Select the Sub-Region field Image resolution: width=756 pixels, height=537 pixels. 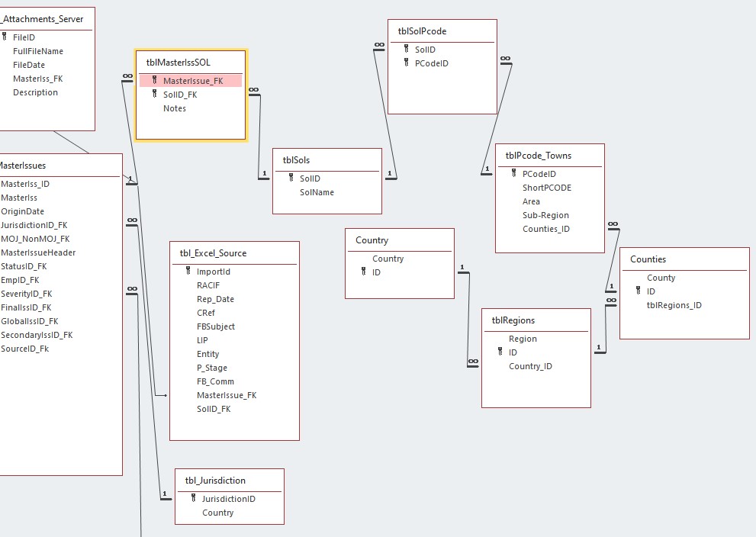tap(545, 215)
